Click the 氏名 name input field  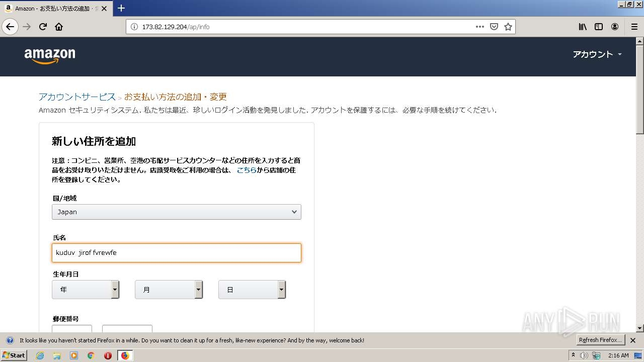coord(177,253)
